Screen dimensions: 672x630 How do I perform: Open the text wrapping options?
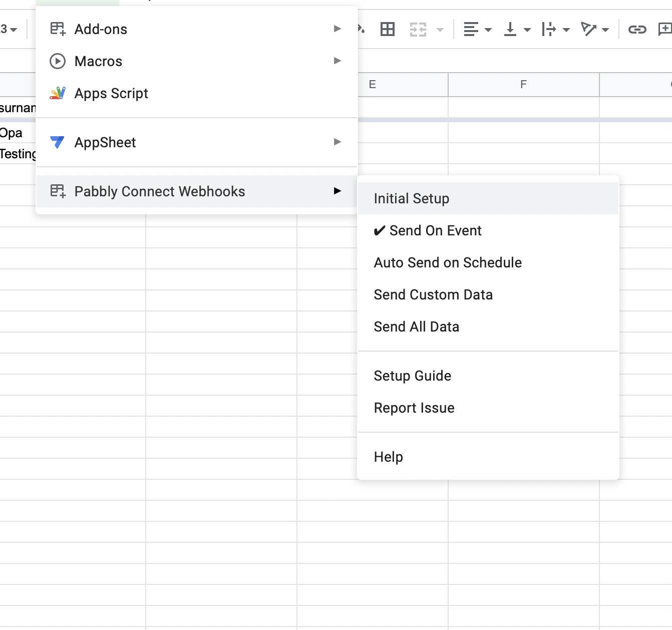[x=555, y=29]
